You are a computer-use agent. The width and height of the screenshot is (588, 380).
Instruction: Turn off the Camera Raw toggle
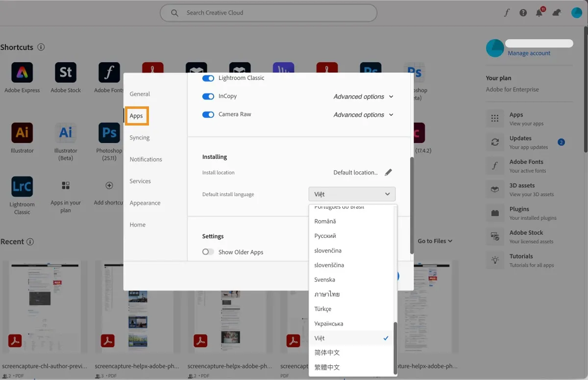(208, 114)
